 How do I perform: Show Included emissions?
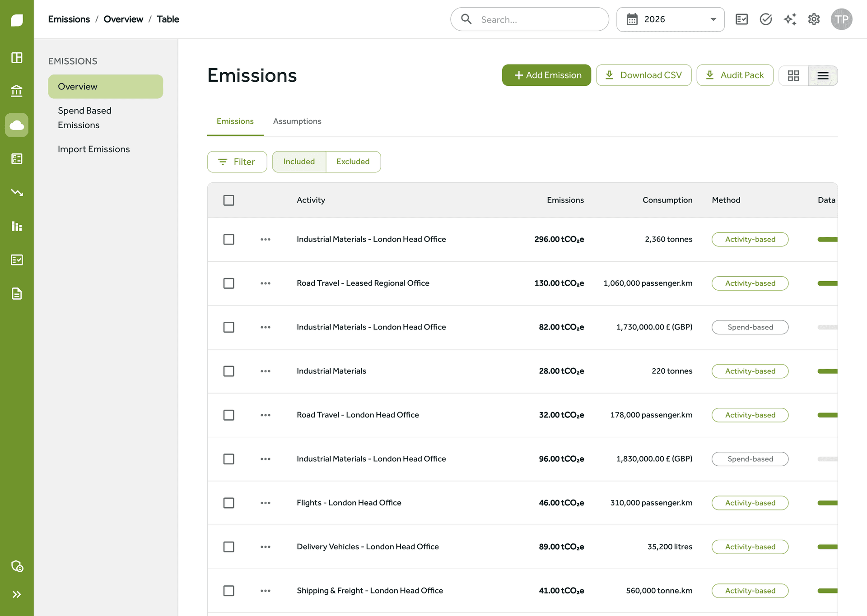click(299, 162)
